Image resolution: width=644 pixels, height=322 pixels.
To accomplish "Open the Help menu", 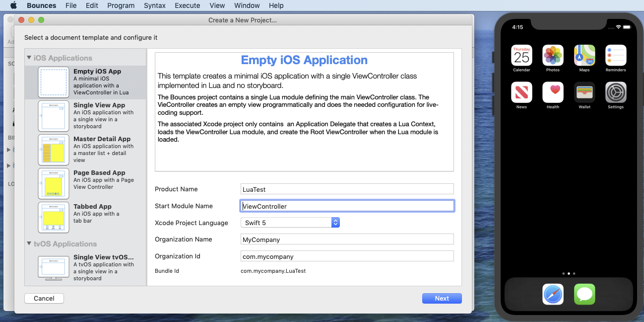I will pos(276,5).
